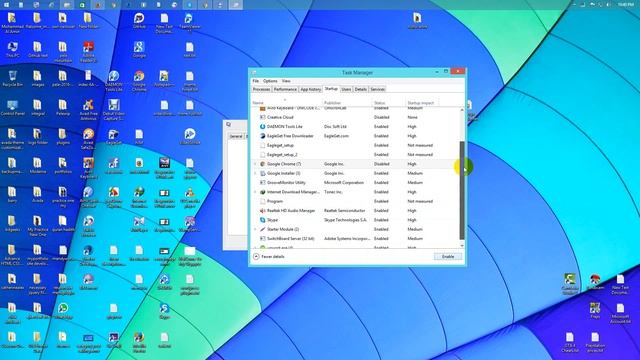This screenshot has height=360, width=640.
Task: Click Microsoft Corporation publisher cell
Action: (x=344, y=182)
